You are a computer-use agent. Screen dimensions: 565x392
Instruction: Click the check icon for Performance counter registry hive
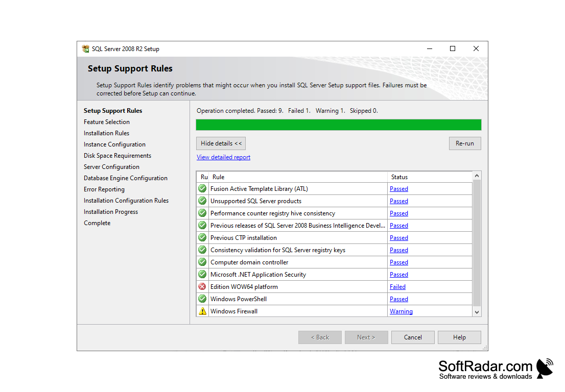(202, 213)
